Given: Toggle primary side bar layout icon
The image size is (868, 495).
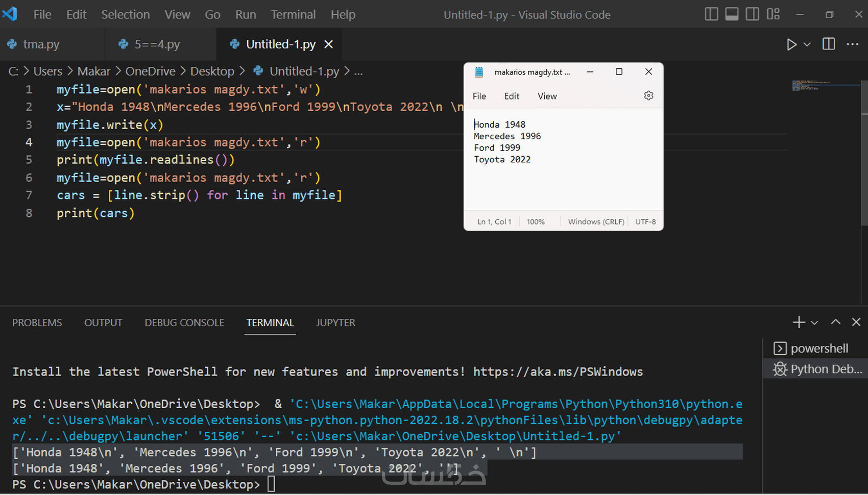Looking at the screenshot, I should [x=711, y=14].
